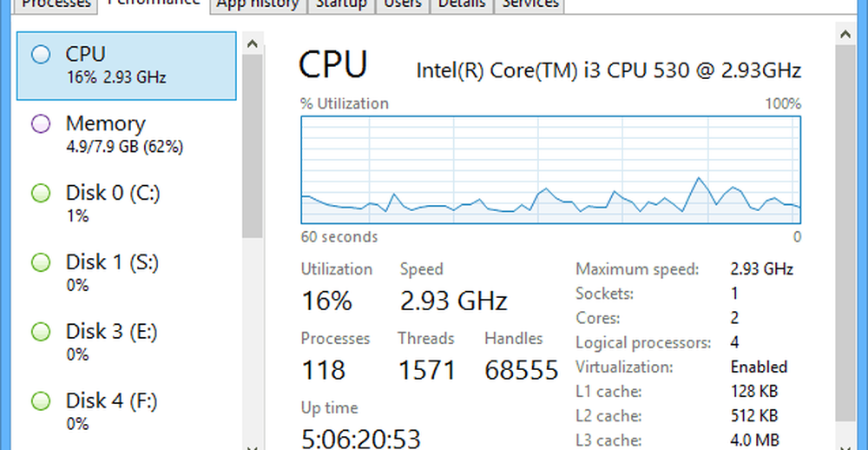
Task: Click the green Disk 4 (F:) circle icon
Action: pyautogui.click(x=41, y=401)
